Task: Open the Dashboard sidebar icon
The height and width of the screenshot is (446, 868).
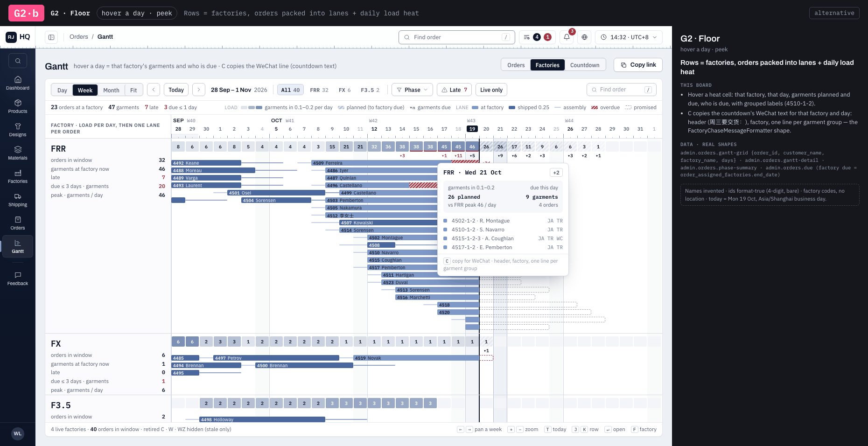Action: click(x=18, y=83)
